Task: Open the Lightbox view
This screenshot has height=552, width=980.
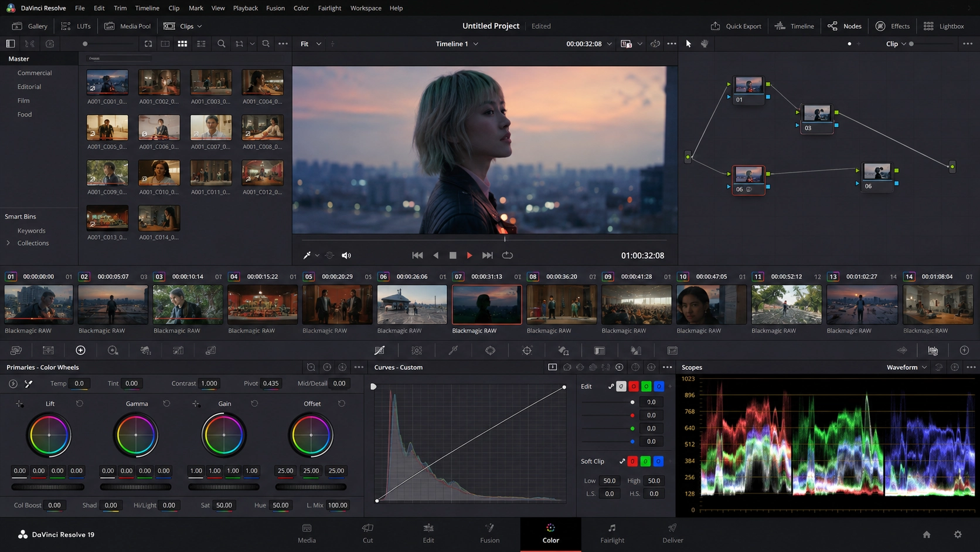Action: 944,26
